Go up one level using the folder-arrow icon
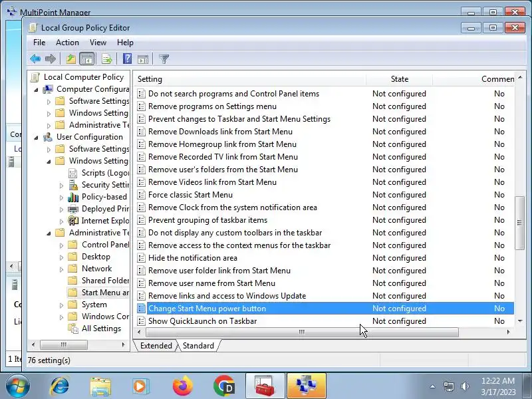 pyautogui.click(x=71, y=59)
